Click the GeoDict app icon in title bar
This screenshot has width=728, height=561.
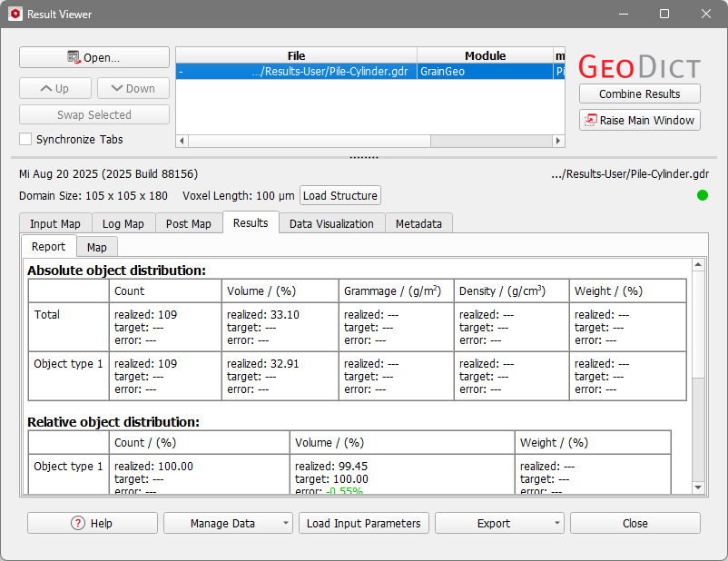[x=15, y=15]
